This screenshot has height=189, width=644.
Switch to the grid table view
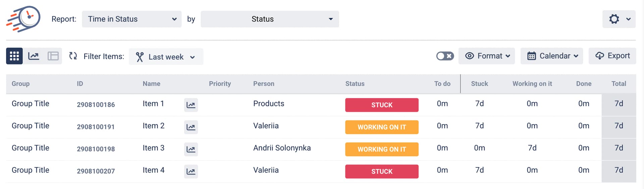[14, 56]
